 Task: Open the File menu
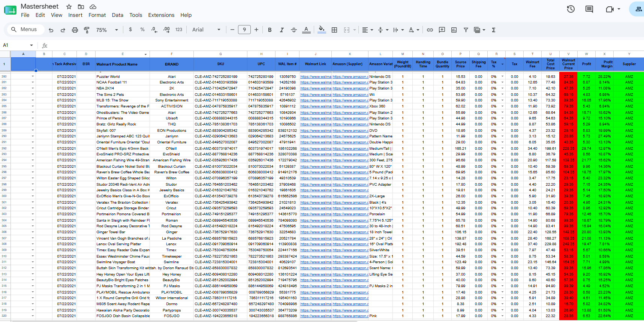pos(25,15)
